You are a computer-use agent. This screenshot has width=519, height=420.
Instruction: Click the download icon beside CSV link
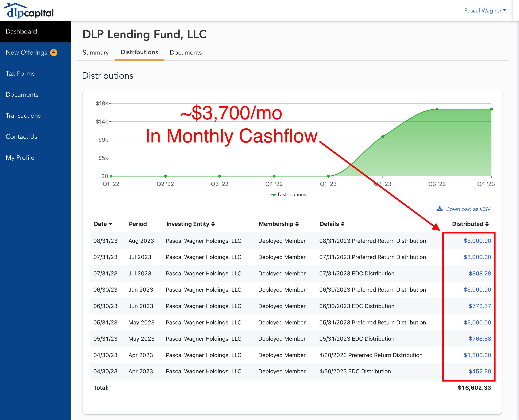pos(440,209)
